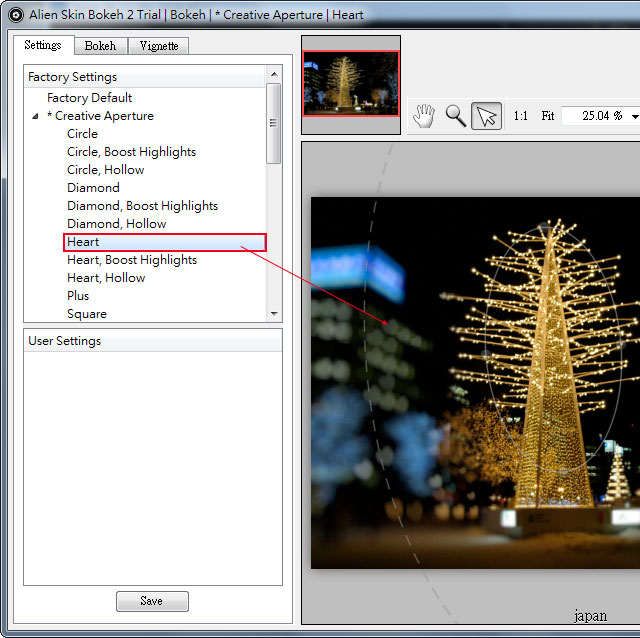Choose the Circle preset

pyautogui.click(x=82, y=134)
